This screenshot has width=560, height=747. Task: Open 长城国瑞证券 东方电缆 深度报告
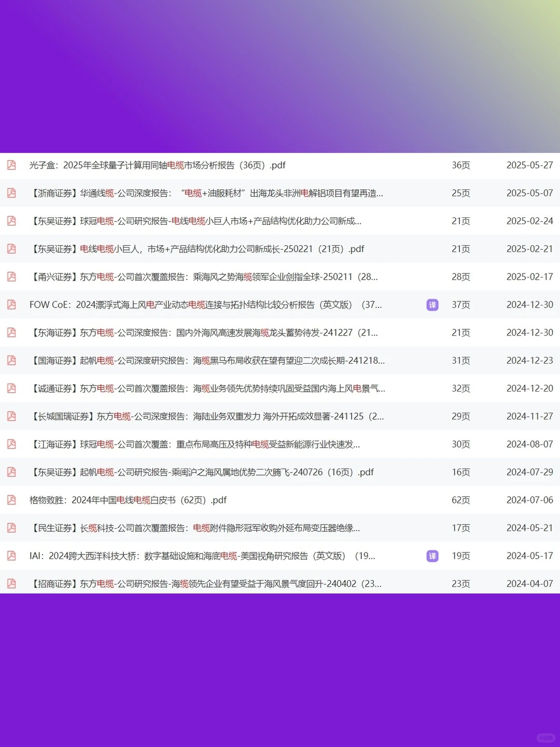click(207, 417)
